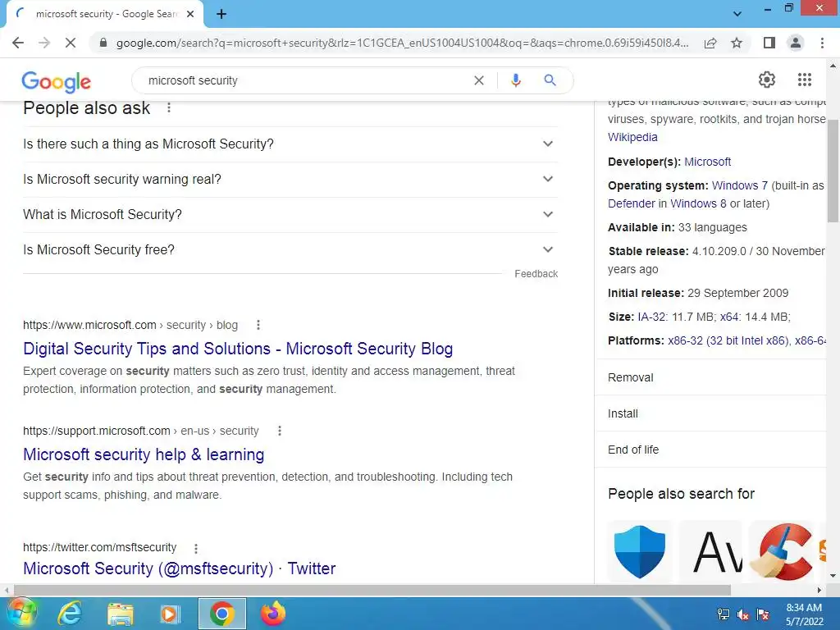
Task: Open People also ask options menu
Action: 169,107
